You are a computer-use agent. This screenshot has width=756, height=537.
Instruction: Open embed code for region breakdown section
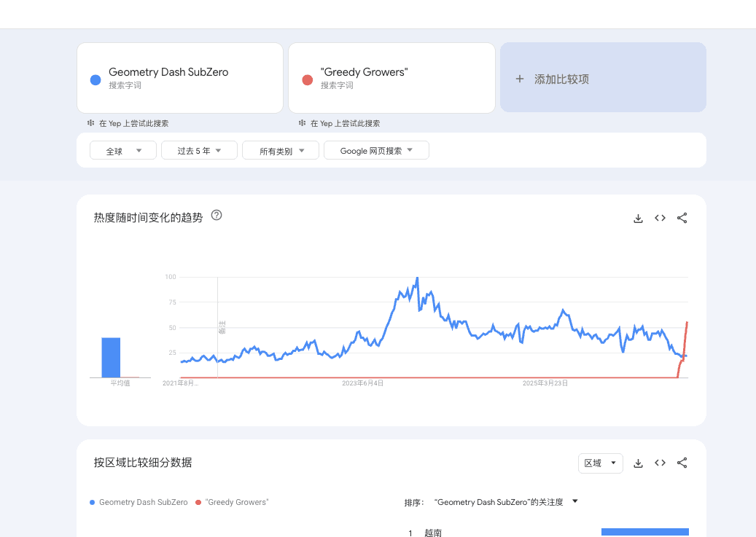pos(660,463)
